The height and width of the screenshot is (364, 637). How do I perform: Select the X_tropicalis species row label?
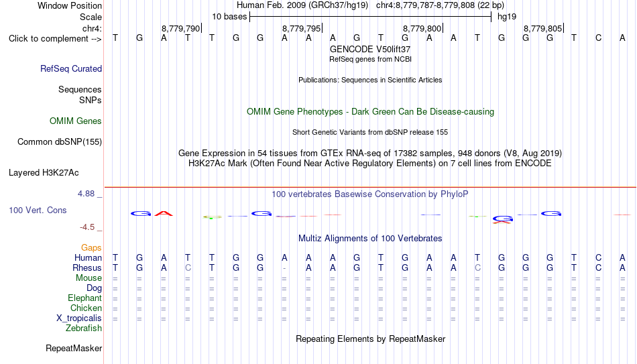pyautogui.click(x=79, y=318)
